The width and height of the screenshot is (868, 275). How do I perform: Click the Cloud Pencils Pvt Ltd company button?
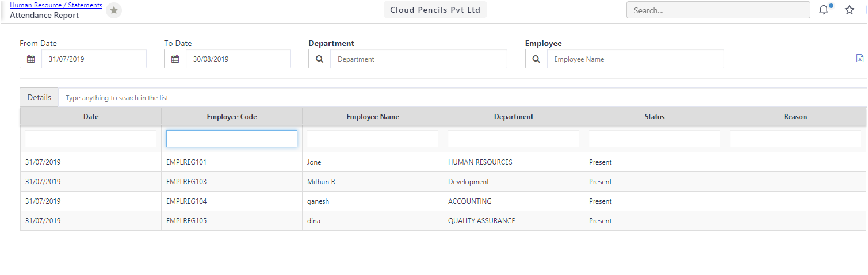point(435,10)
